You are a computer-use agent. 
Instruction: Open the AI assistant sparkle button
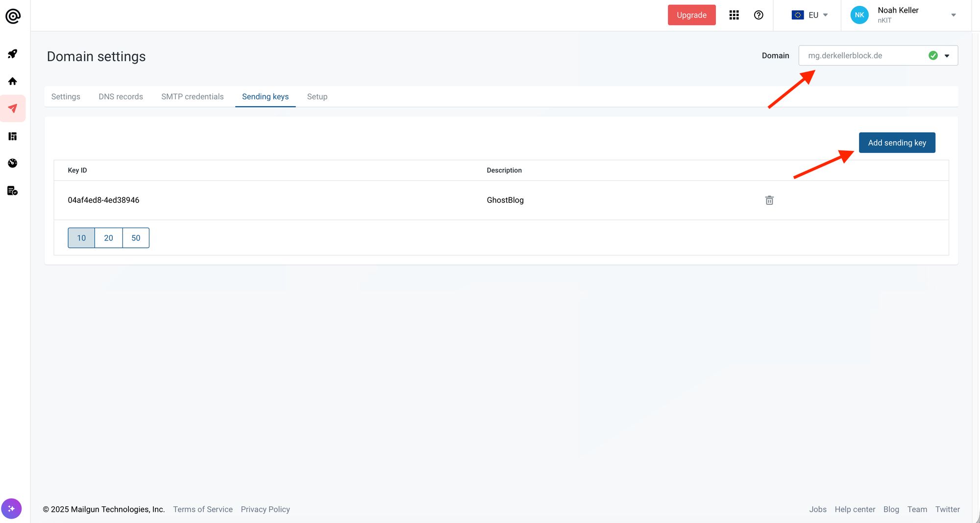(11, 509)
